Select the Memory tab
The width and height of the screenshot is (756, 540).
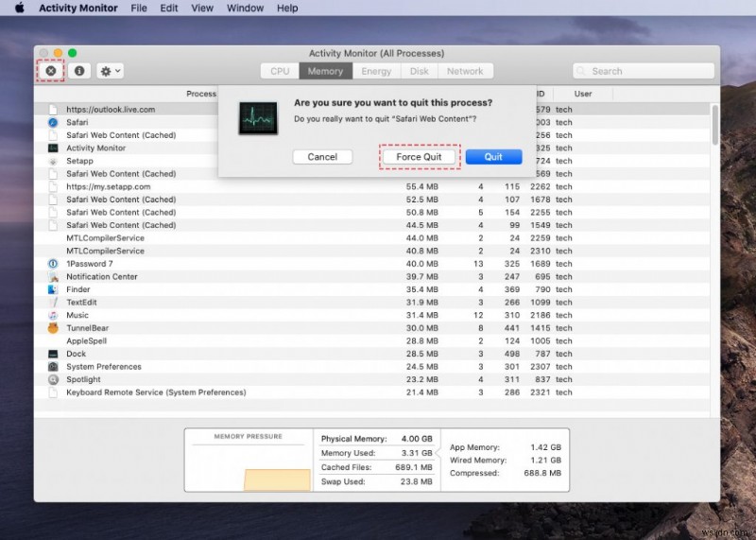click(x=325, y=71)
